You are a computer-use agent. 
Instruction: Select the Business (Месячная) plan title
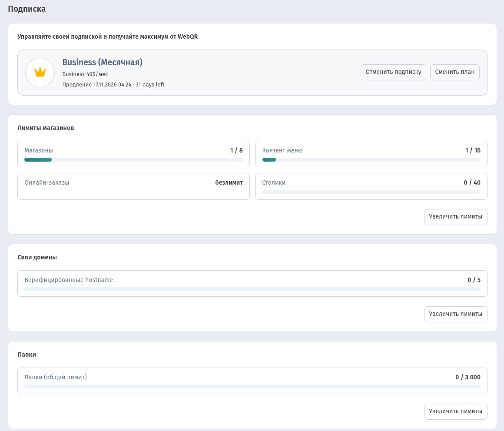[x=102, y=62]
